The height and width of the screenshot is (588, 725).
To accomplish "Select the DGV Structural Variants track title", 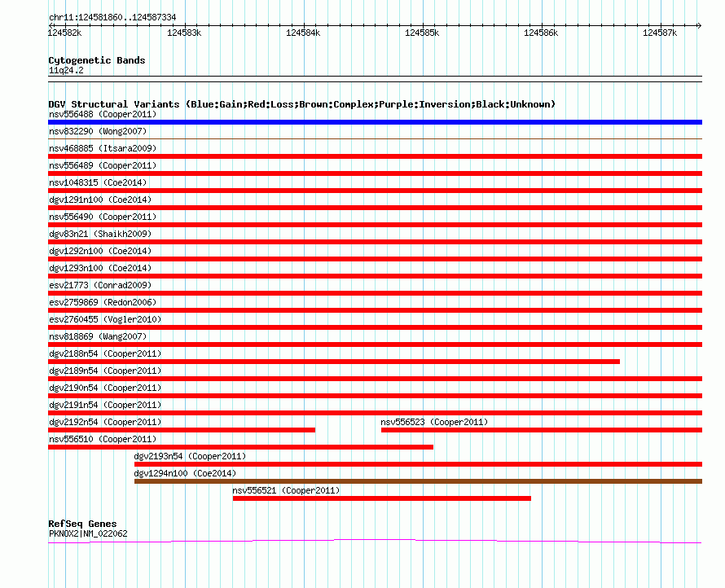I will click(301, 104).
